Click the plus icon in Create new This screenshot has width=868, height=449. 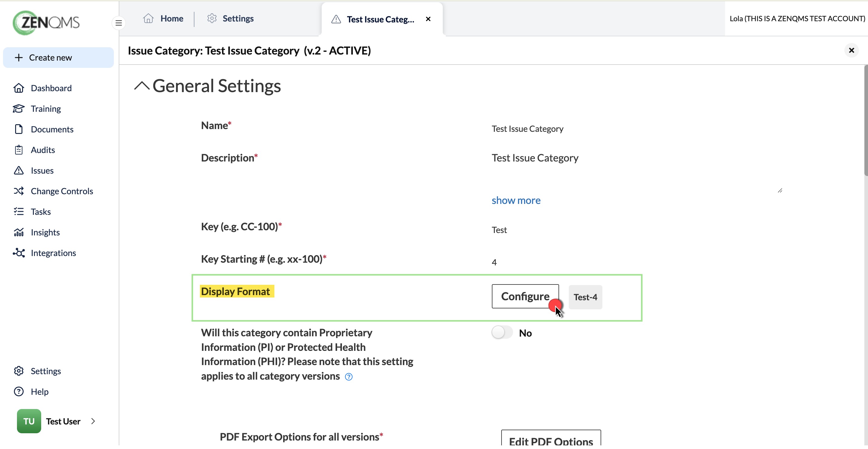19,58
